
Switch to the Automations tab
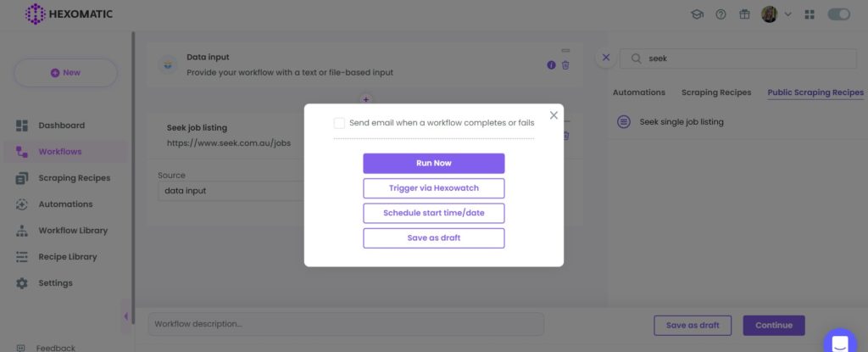point(639,92)
